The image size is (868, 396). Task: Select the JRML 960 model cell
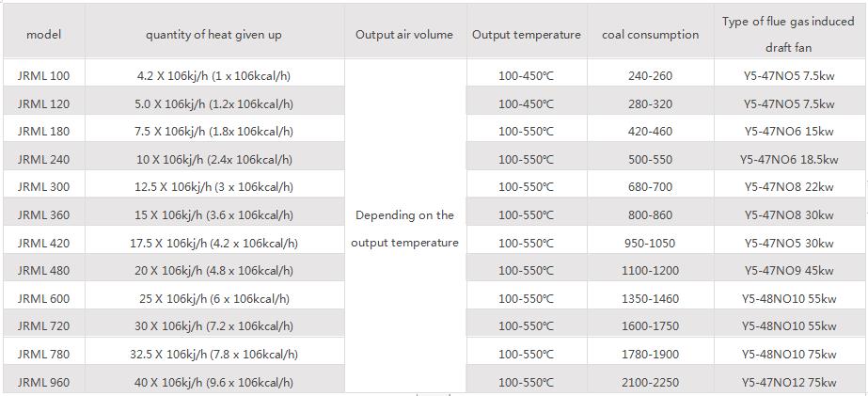click(43, 383)
